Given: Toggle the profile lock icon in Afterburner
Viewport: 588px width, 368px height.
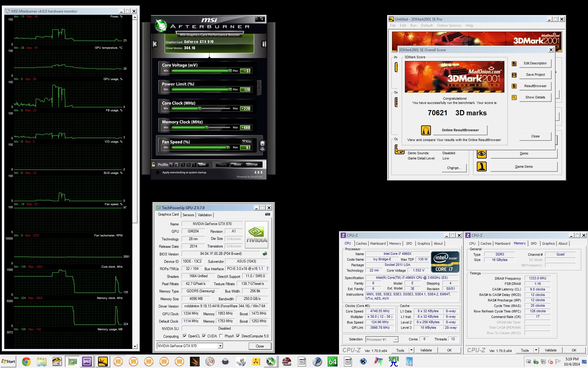Looking at the screenshot, I should [153, 164].
